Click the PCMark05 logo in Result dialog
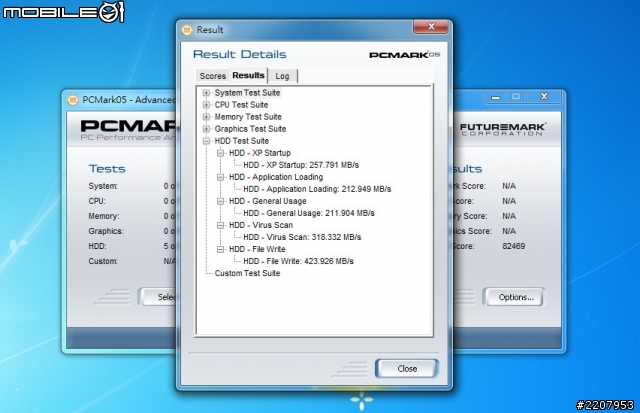The height and width of the screenshot is (413, 640). pyautogui.click(x=404, y=55)
